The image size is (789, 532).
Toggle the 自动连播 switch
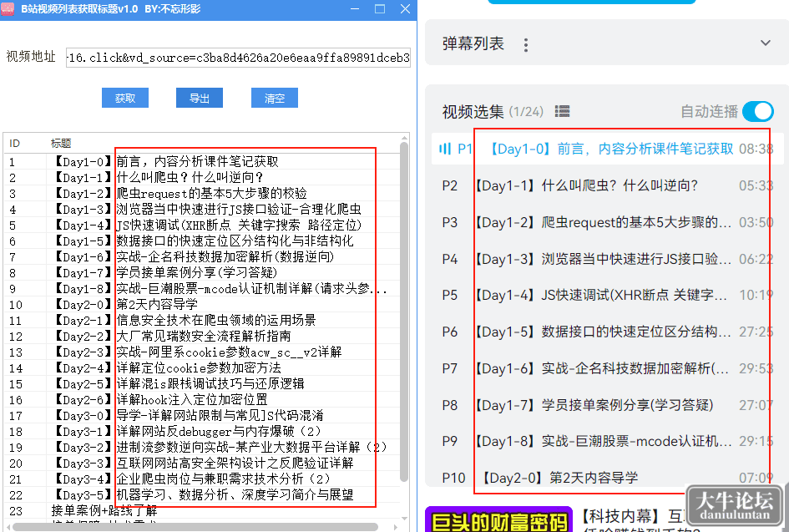pos(758,111)
